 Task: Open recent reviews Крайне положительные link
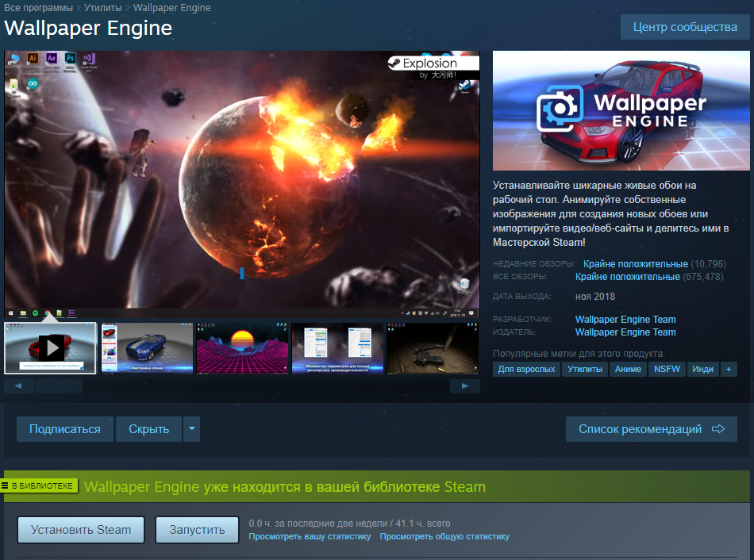click(635, 264)
